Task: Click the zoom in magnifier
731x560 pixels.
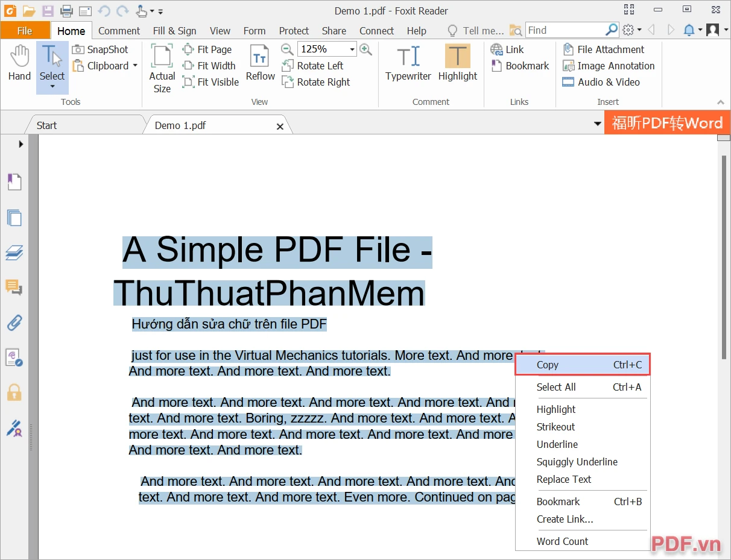Action: 366,49
